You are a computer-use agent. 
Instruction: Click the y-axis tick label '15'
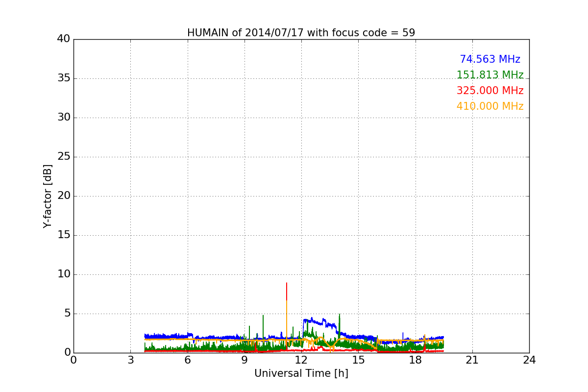tap(64, 235)
